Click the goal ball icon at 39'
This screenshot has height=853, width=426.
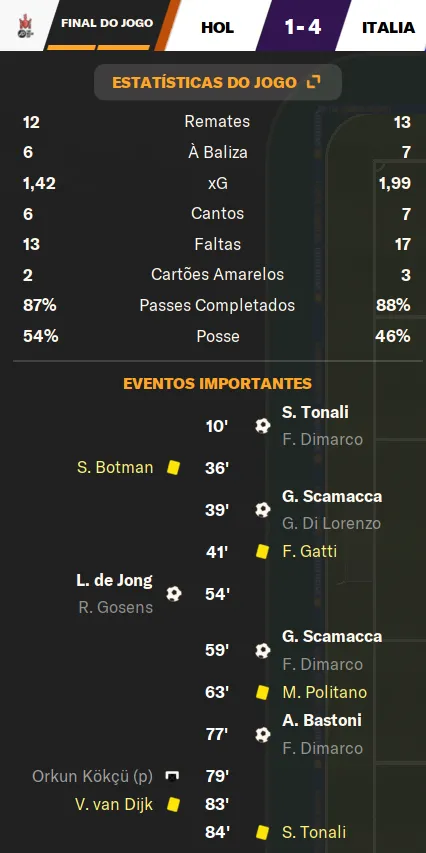pyautogui.click(x=263, y=510)
